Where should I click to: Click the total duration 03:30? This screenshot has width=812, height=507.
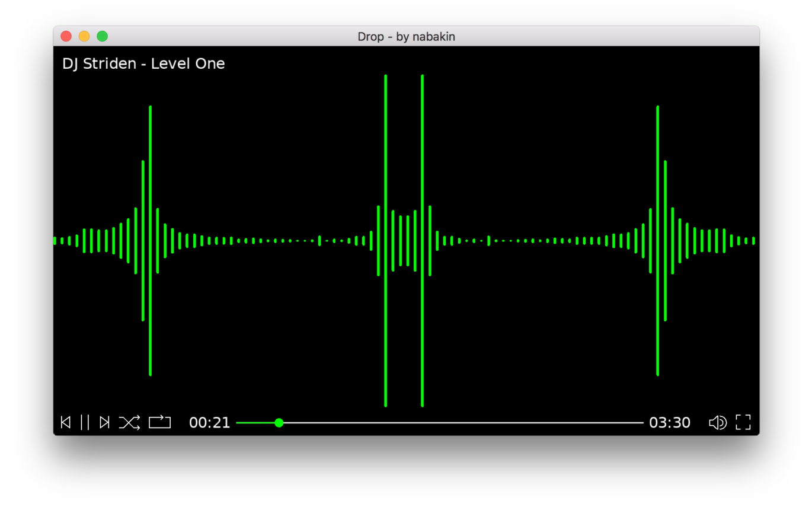(670, 423)
